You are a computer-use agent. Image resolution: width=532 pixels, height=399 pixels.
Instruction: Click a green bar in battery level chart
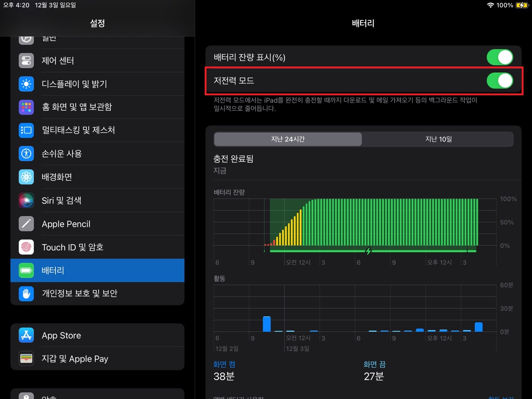click(369, 222)
